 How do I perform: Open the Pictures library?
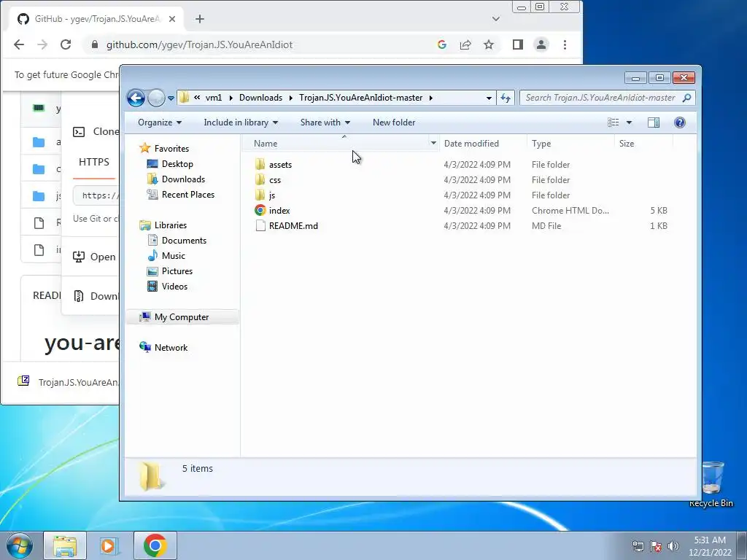click(x=177, y=271)
